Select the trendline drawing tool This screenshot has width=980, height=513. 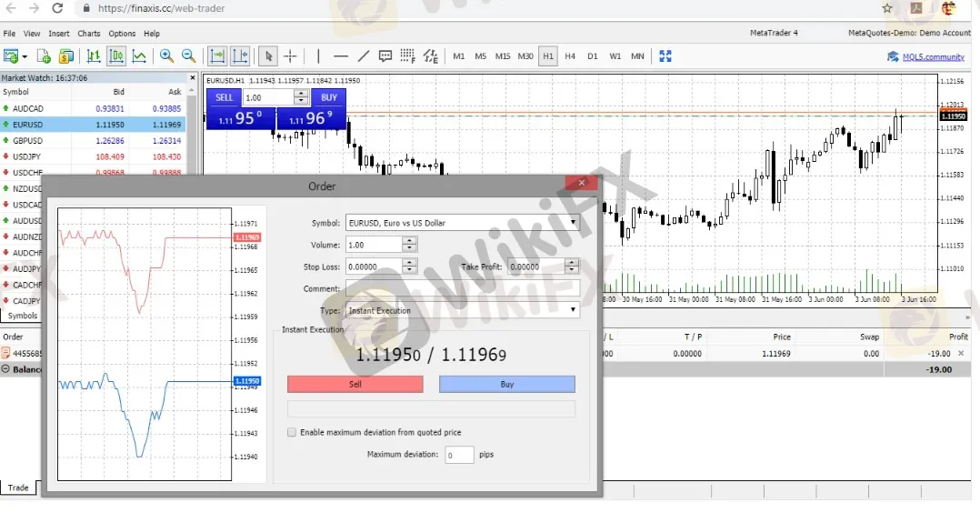[364, 56]
